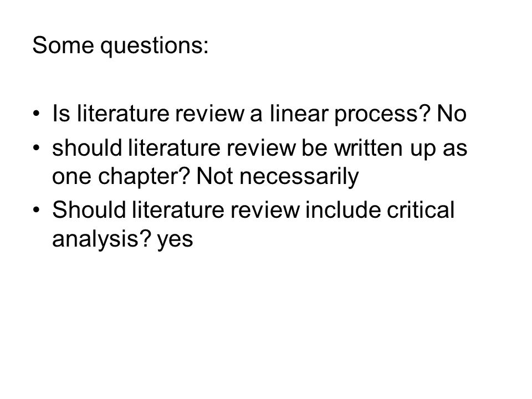
Task: Click the words 'Not necessarily'
Action: coord(277,177)
